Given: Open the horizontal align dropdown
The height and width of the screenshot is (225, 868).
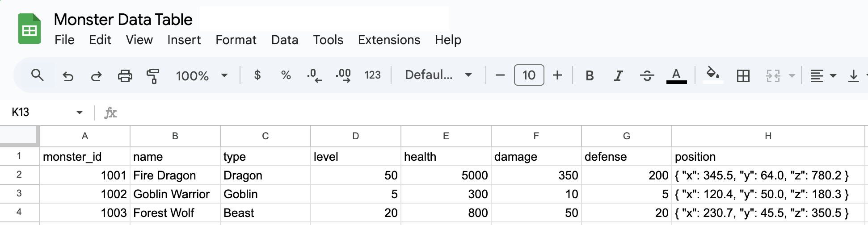Looking at the screenshot, I should tap(823, 76).
